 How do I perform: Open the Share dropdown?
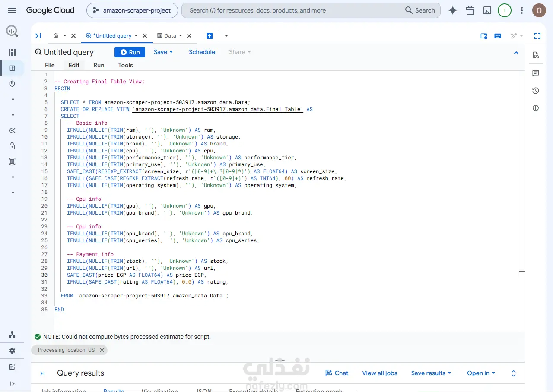[x=240, y=52]
